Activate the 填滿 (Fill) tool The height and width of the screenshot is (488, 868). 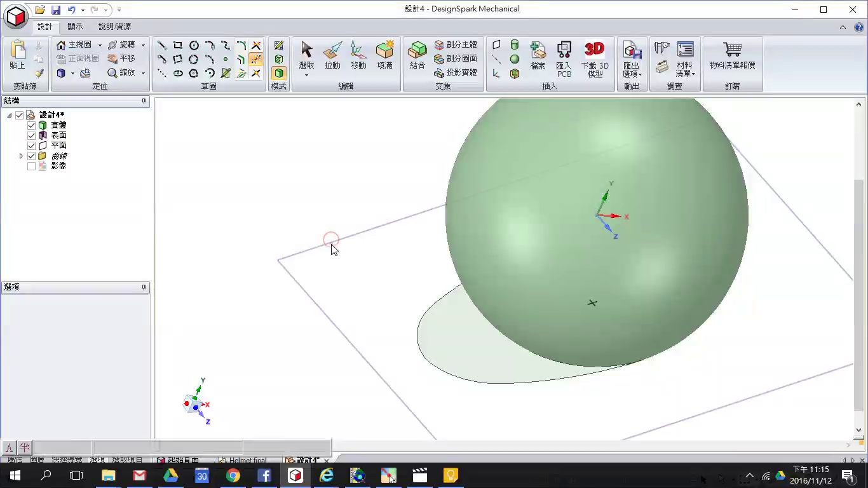(384, 55)
